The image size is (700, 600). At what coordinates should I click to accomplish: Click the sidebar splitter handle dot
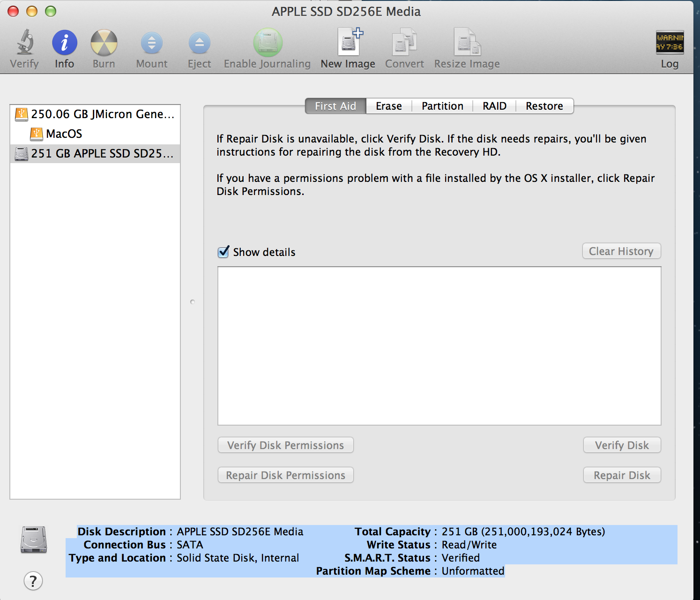193,302
